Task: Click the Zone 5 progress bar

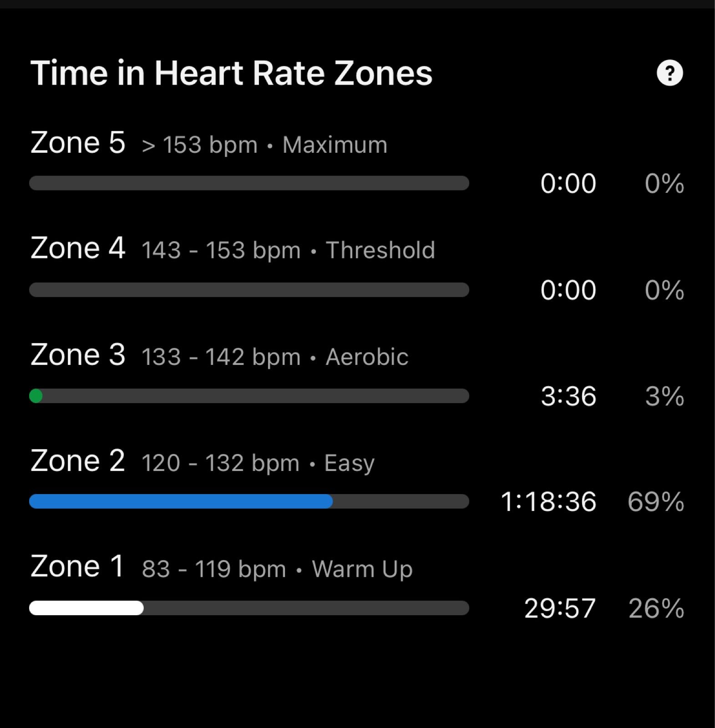Action: click(249, 183)
